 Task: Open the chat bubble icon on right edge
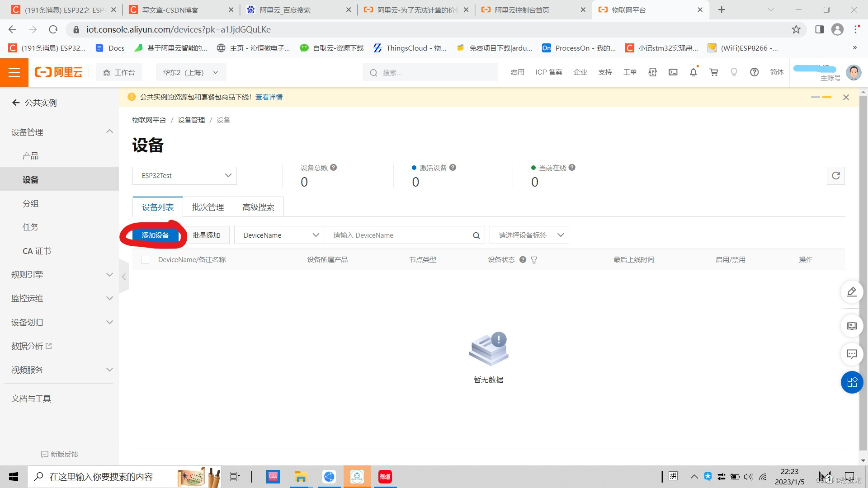pos(852,354)
